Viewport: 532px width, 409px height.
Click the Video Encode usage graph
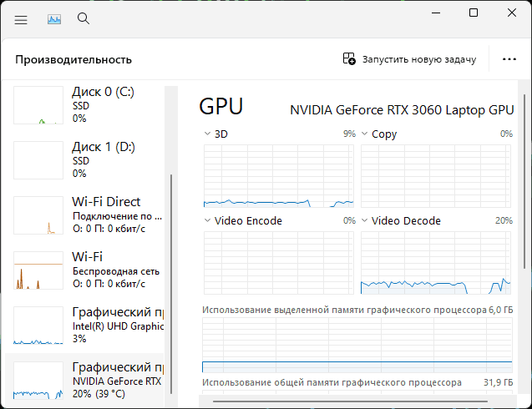click(279, 263)
